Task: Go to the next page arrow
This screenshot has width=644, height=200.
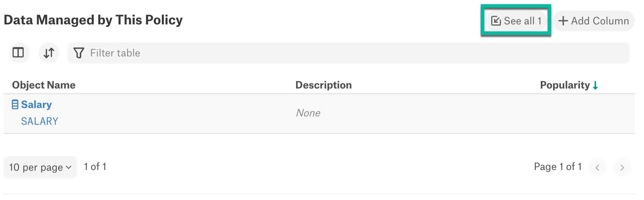Action: (622, 167)
